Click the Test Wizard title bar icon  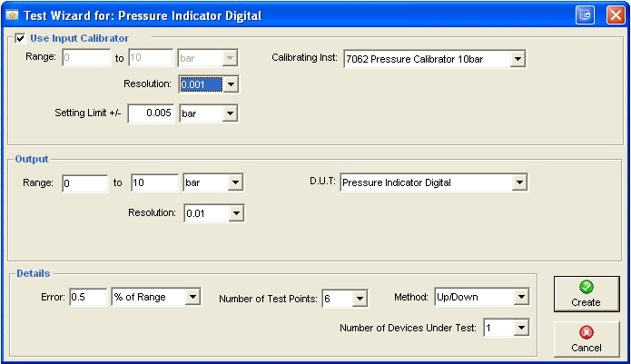point(13,15)
